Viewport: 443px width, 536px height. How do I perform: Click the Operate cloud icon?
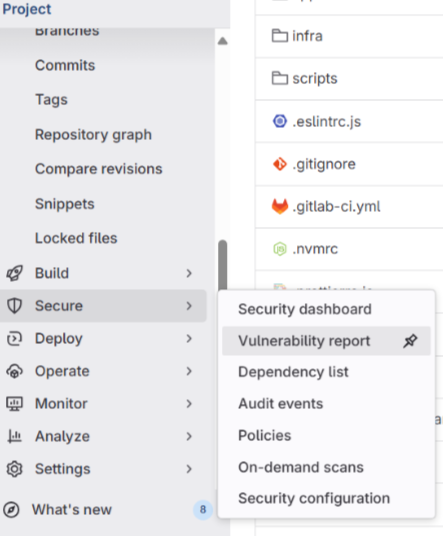[x=14, y=371]
